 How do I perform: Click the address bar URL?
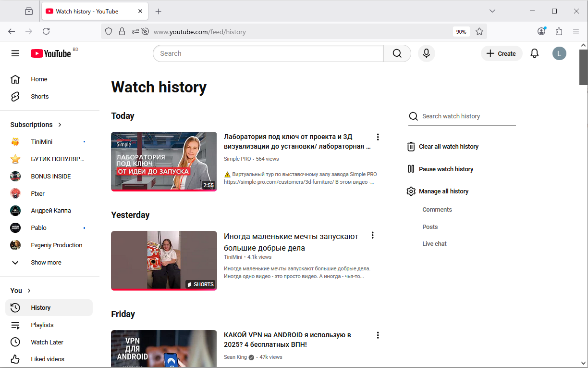200,32
